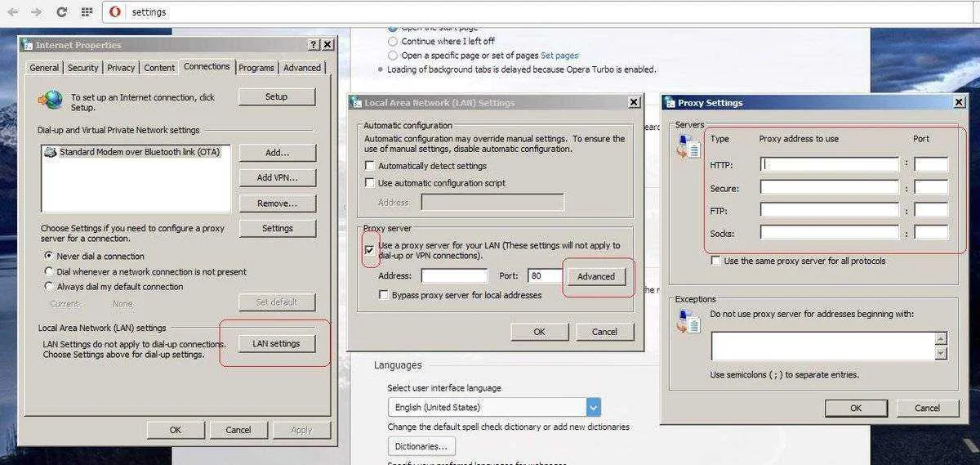This screenshot has height=465, width=980.
Task: Focus the Secure proxy address field
Action: point(829,187)
